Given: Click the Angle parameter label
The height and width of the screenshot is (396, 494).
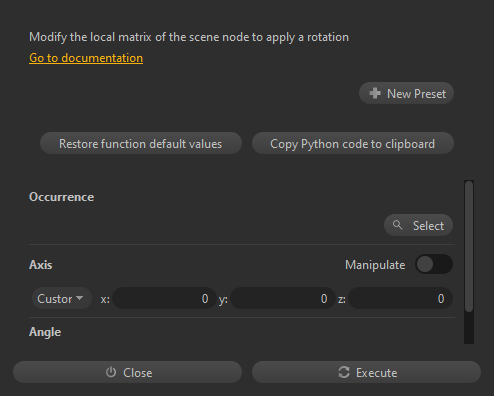Looking at the screenshot, I should click(x=45, y=332).
